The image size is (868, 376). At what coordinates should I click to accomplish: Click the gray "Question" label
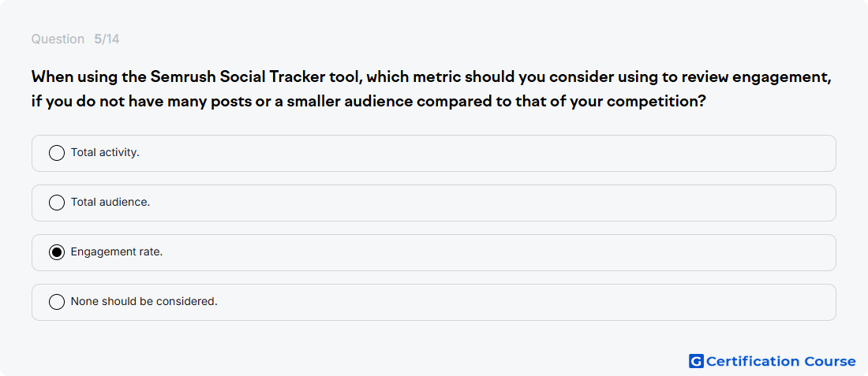click(58, 39)
